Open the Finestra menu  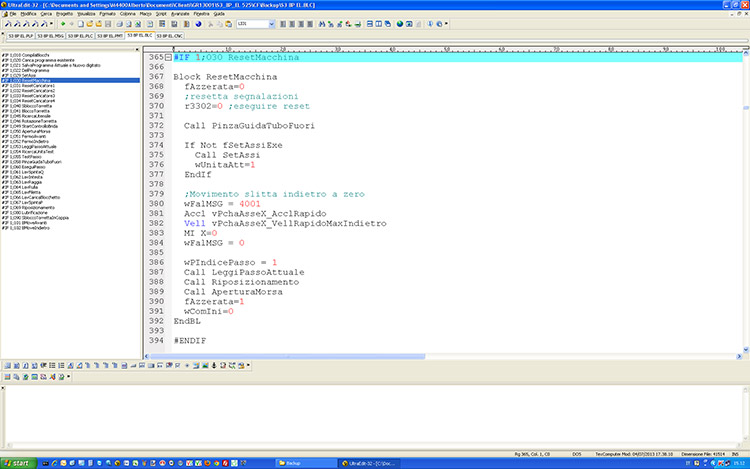point(201,14)
